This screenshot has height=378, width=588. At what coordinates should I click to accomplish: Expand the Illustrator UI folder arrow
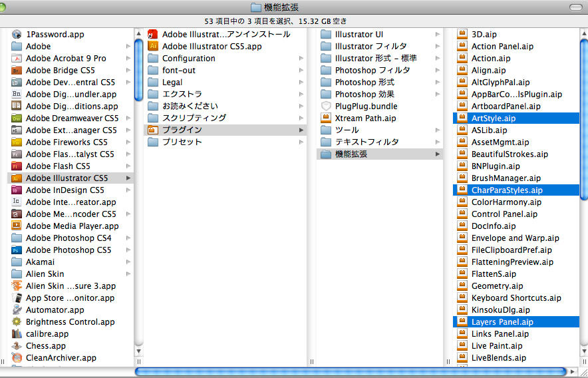pyautogui.click(x=437, y=34)
